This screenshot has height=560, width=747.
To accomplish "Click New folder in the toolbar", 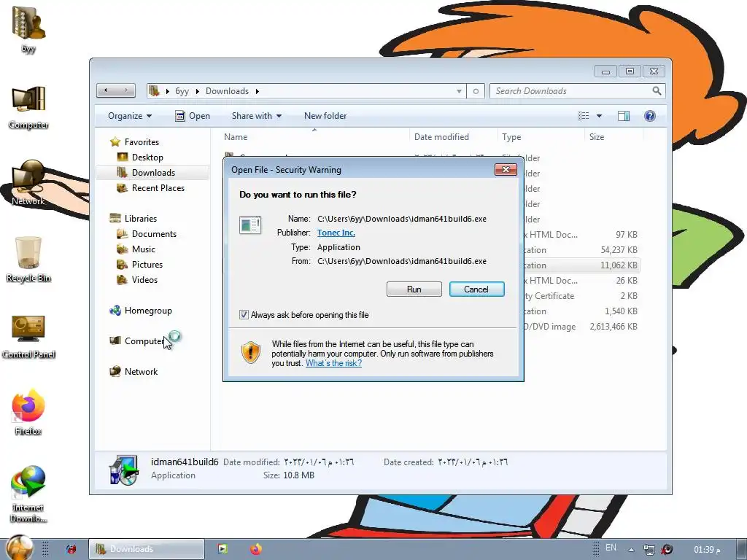I will [325, 116].
